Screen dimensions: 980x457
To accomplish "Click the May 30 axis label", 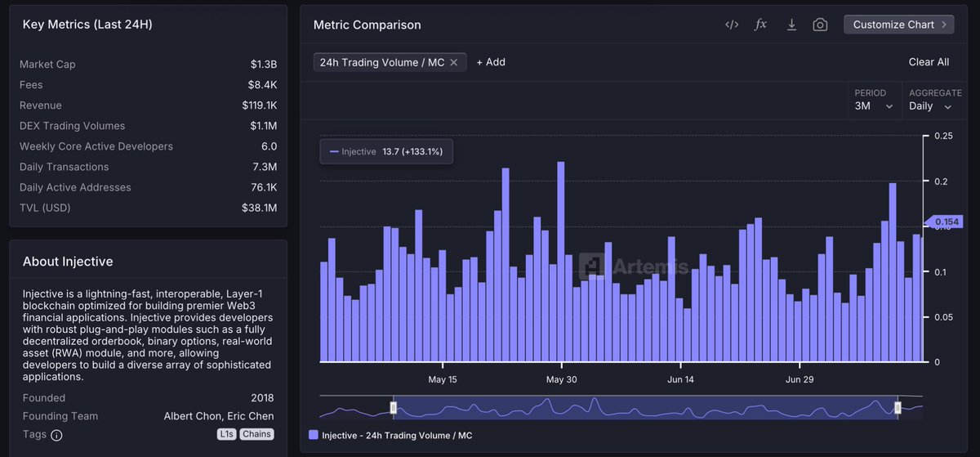I will coord(561,379).
